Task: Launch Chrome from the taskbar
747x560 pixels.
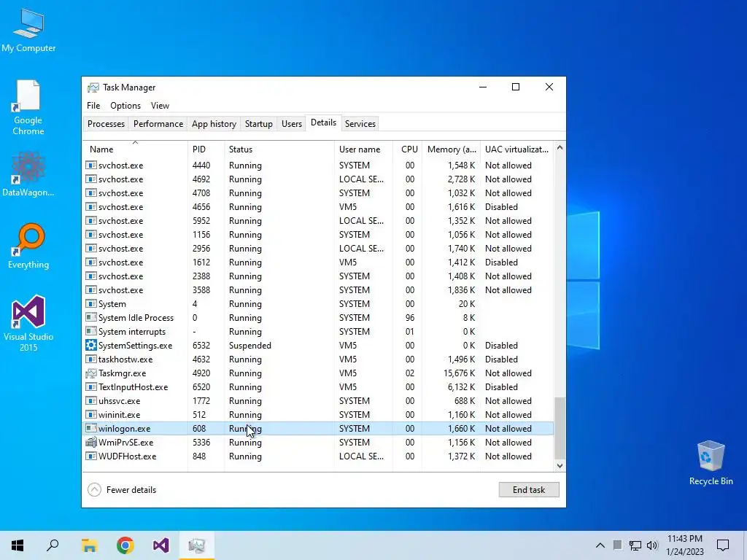Action: (125, 545)
